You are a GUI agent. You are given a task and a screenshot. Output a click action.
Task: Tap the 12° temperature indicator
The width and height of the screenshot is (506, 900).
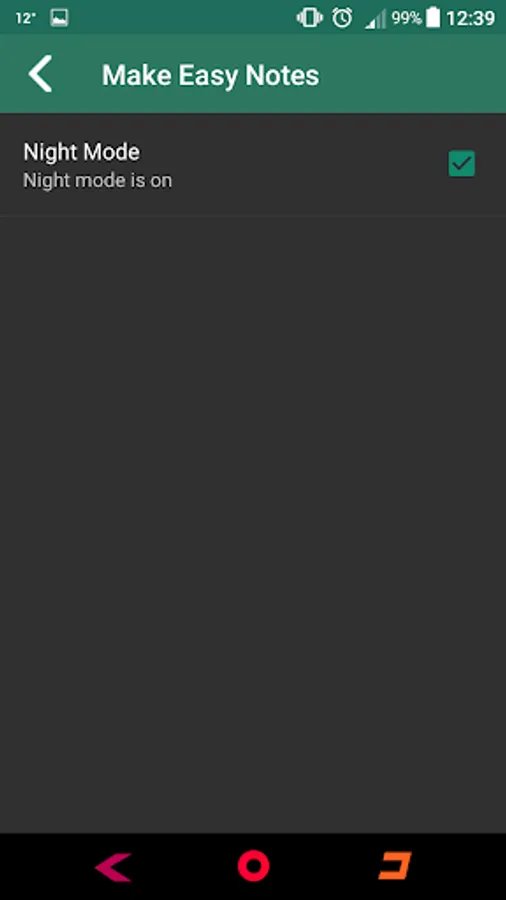click(x=26, y=18)
